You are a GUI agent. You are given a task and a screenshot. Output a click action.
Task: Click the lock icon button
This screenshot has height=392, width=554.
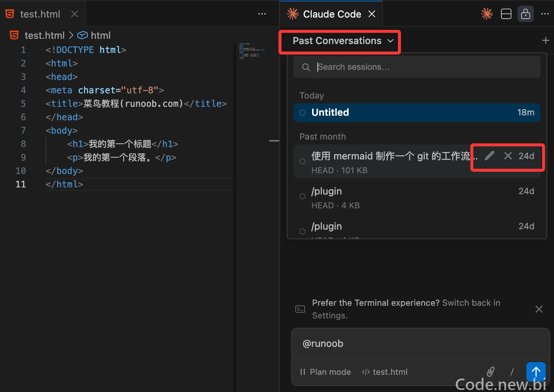(526, 14)
